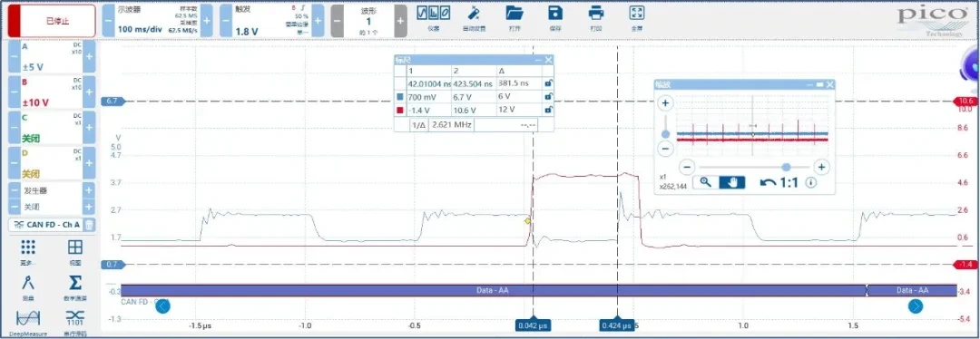Click the Data - AA decoded packet bar
This screenshot has height=339, width=980.
point(493,290)
